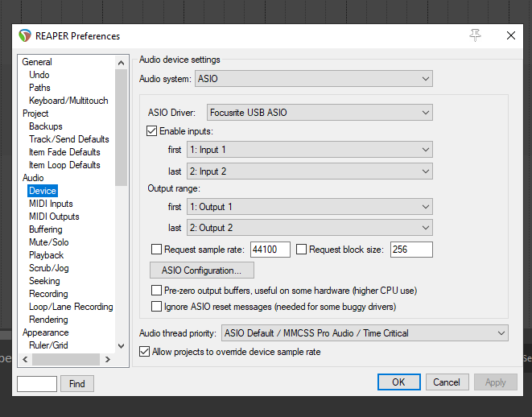Open the Buffering preferences page
The width and height of the screenshot is (532, 417).
coord(46,229)
